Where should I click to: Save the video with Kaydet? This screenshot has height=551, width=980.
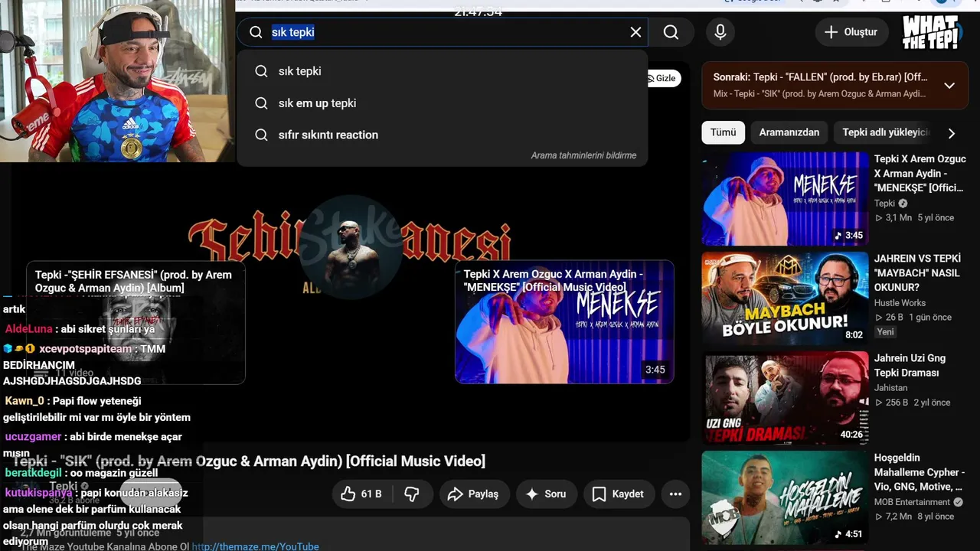619,494
